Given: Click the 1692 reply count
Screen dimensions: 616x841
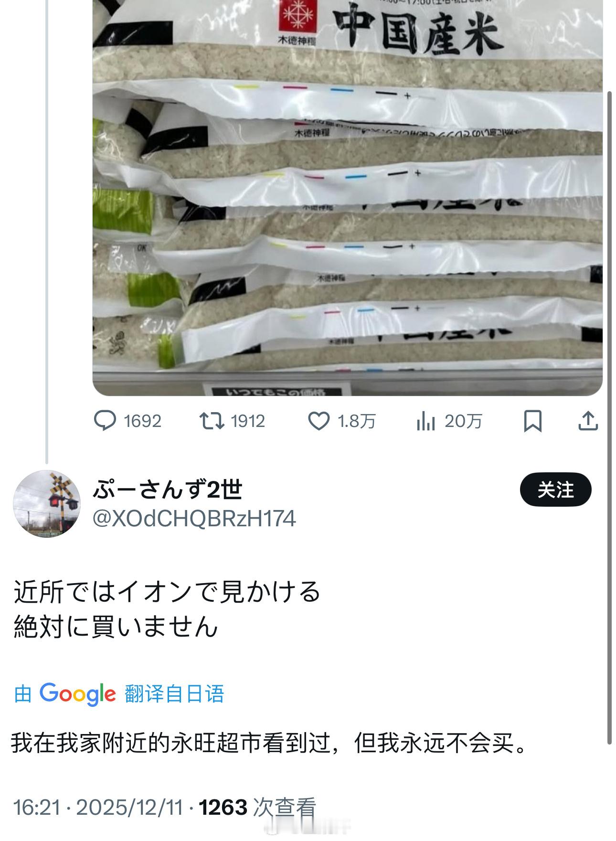Looking at the screenshot, I should point(142,421).
